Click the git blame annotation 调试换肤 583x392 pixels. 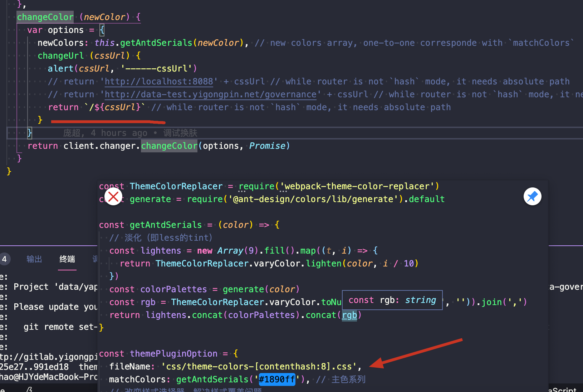[180, 133]
